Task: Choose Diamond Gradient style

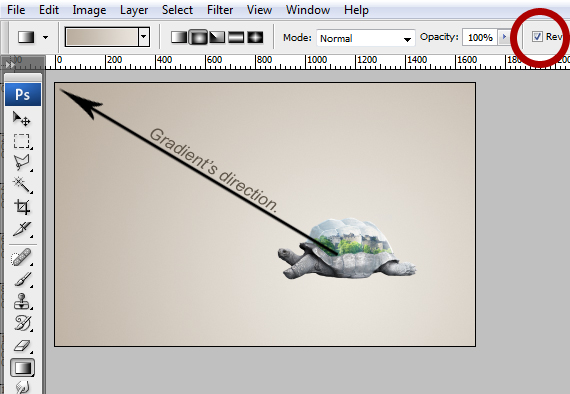Action: coord(255,37)
